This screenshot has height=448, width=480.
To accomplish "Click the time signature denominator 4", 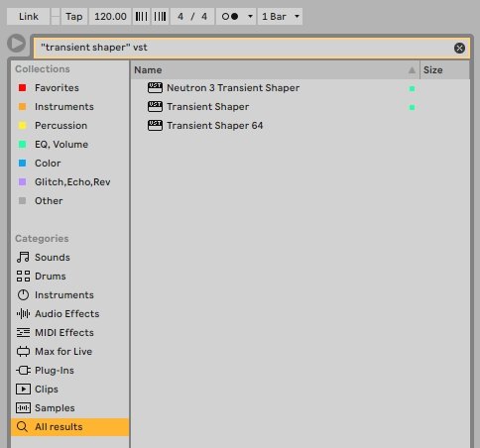I will point(204,16).
